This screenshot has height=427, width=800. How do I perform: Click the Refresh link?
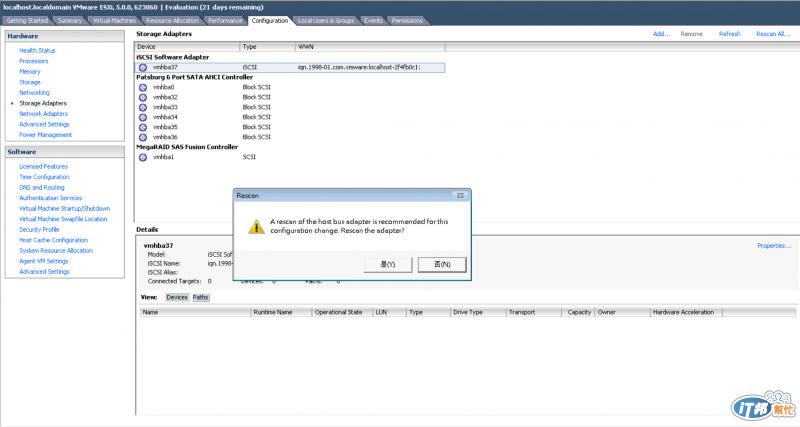pyautogui.click(x=729, y=34)
